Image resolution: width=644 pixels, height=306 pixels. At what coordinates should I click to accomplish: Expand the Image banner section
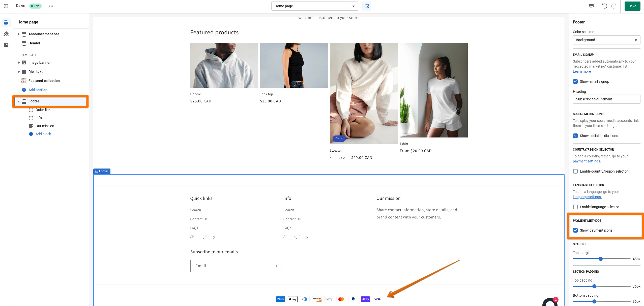pos(19,63)
